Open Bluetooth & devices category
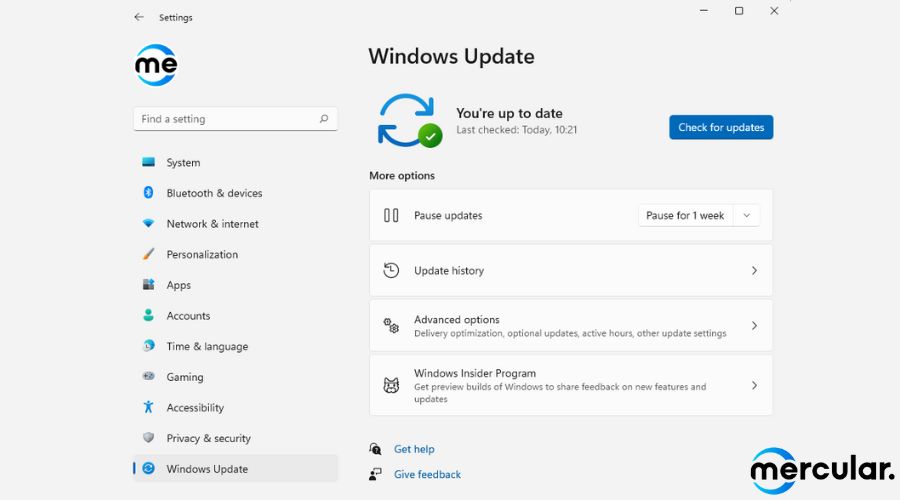Viewport: 900px width, 500px height. [235, 193]
